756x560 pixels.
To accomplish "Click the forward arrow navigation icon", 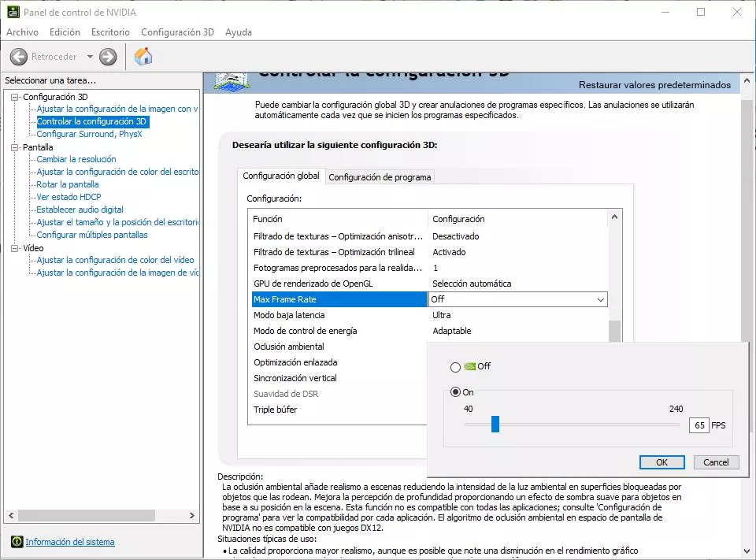I will point(108,57).
